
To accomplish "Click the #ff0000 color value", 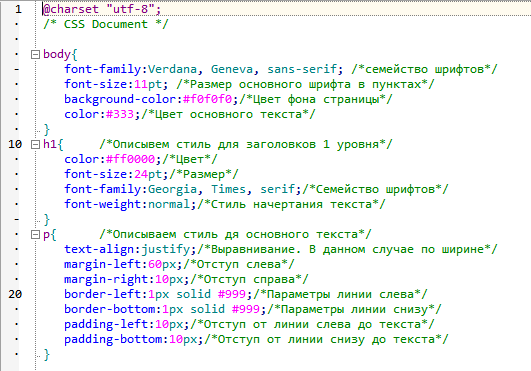I will point(130,159).
